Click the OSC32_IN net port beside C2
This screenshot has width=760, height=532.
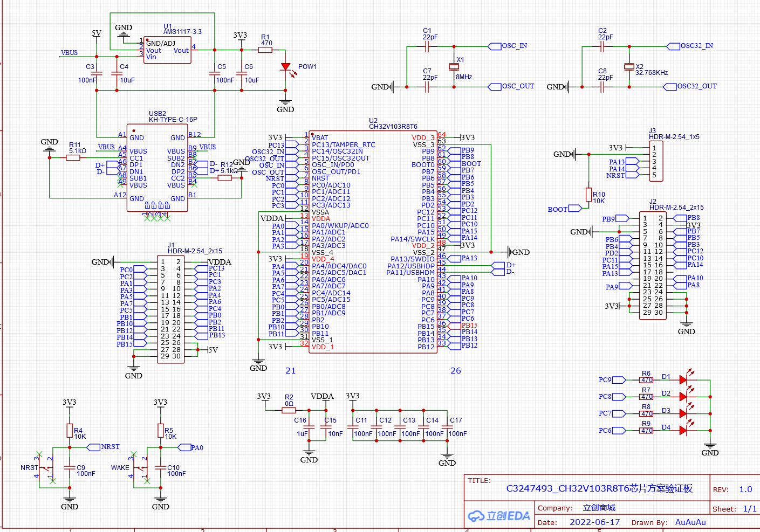pyautogui.click(x=690, y=46)
